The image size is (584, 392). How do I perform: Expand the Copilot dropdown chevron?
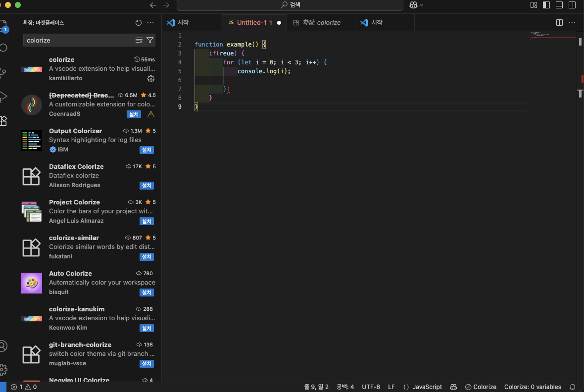click(422, 5)
